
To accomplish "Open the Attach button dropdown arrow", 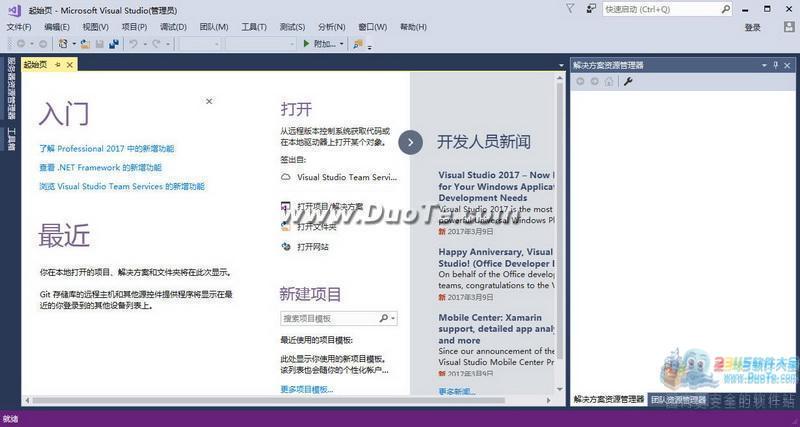I will tap(341, 44).
